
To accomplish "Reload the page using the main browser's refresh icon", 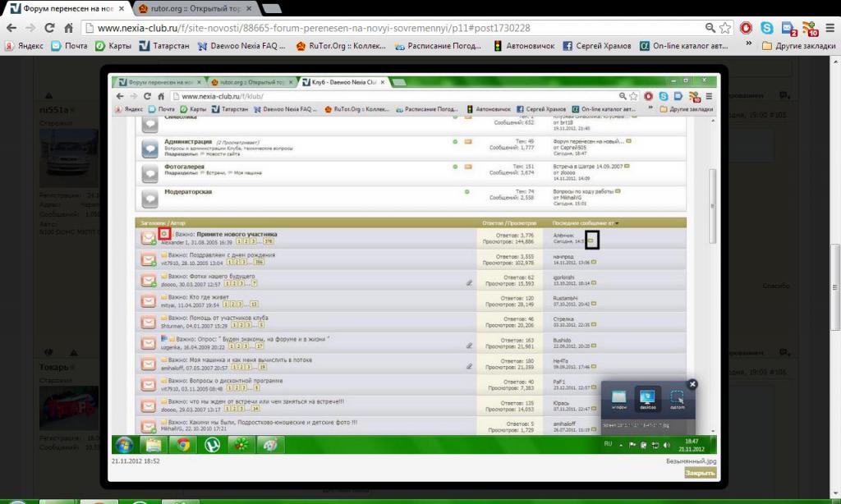I will point(50,28).
